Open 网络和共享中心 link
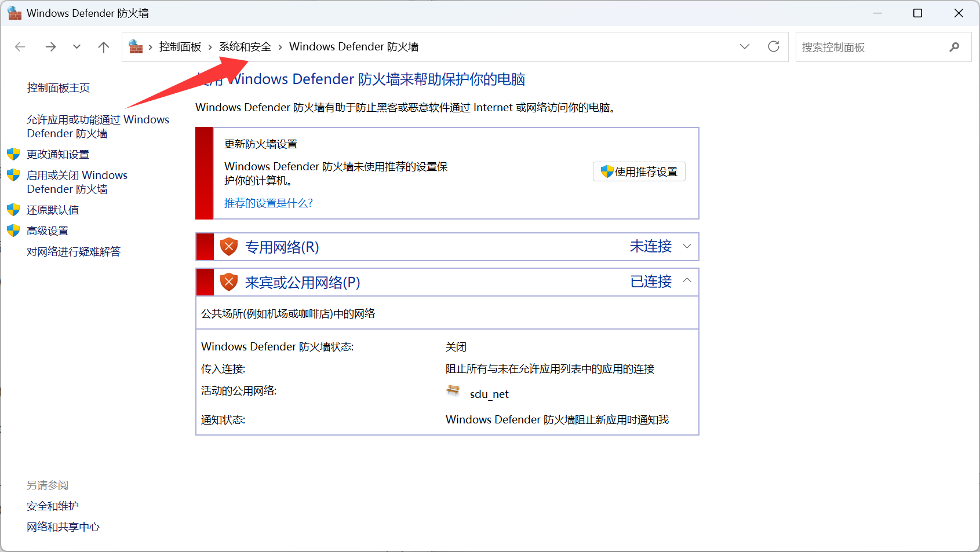This screenshot has width=980, height=552. click(63, 527)
